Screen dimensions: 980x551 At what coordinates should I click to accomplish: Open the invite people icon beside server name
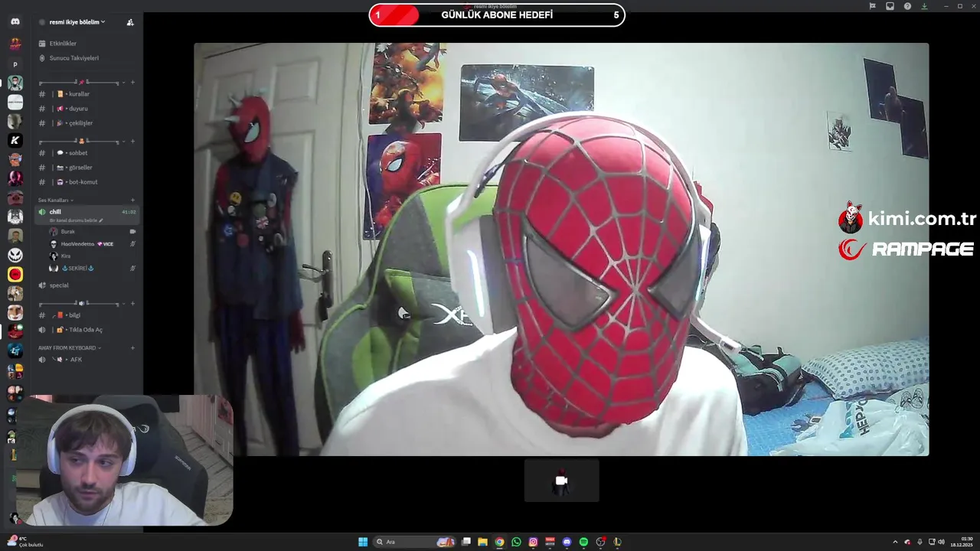click(130, 22)
